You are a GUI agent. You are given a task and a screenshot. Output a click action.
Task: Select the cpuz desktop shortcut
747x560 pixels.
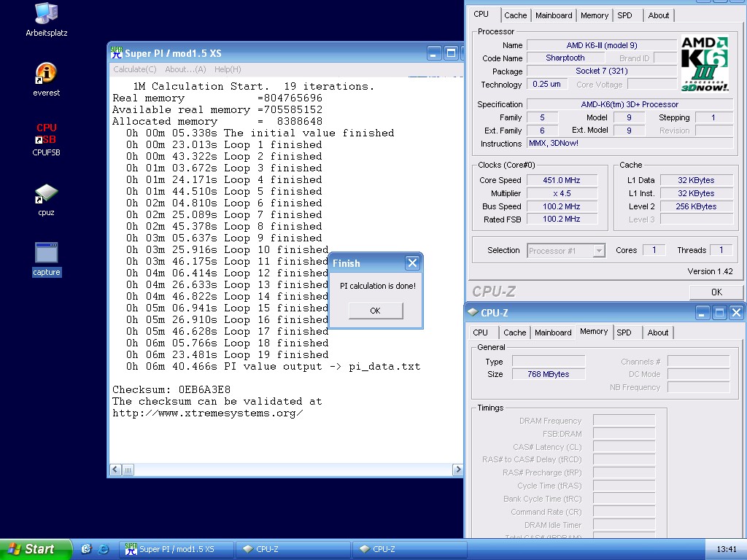(46, 200)
